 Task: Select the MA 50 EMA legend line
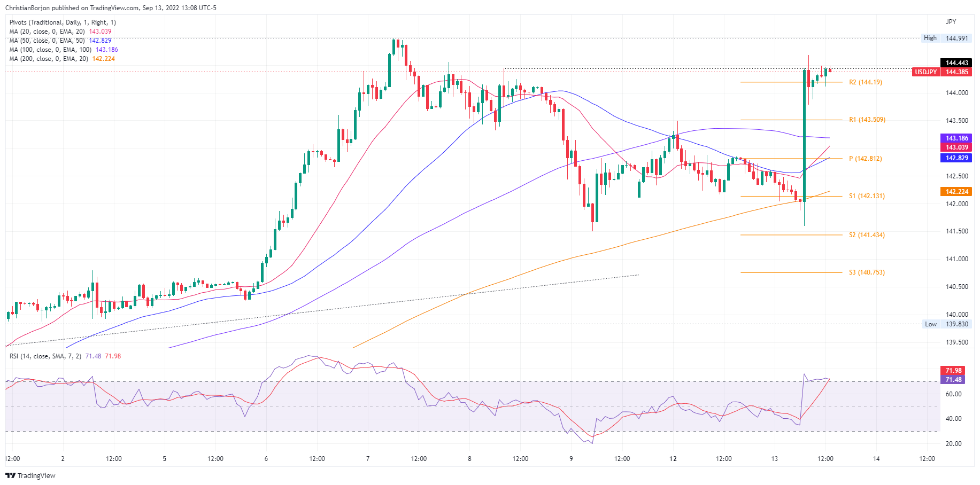point(60,41)
